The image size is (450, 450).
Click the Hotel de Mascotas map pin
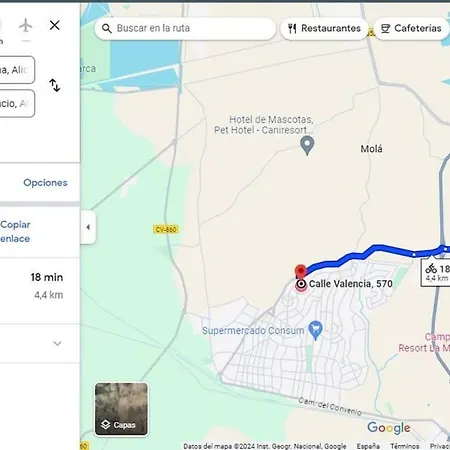(307, 145)
